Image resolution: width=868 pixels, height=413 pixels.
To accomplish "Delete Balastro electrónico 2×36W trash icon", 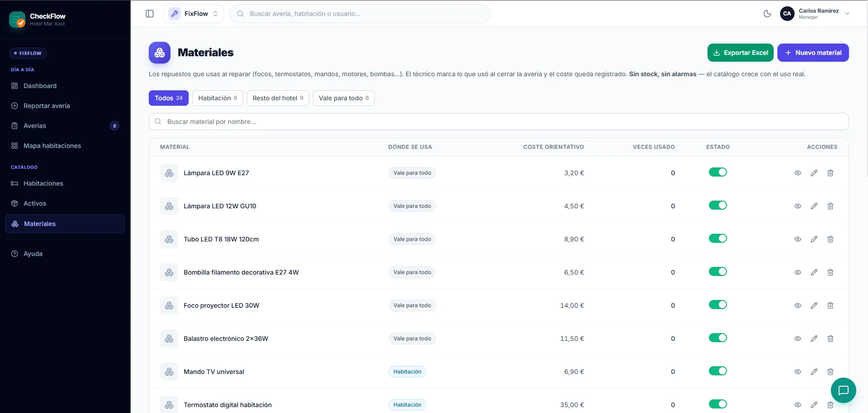I will (x=830, y=339).
